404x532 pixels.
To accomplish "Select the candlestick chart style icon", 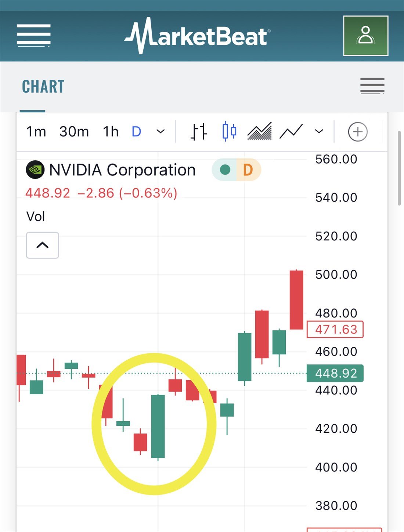I will 229,131.
